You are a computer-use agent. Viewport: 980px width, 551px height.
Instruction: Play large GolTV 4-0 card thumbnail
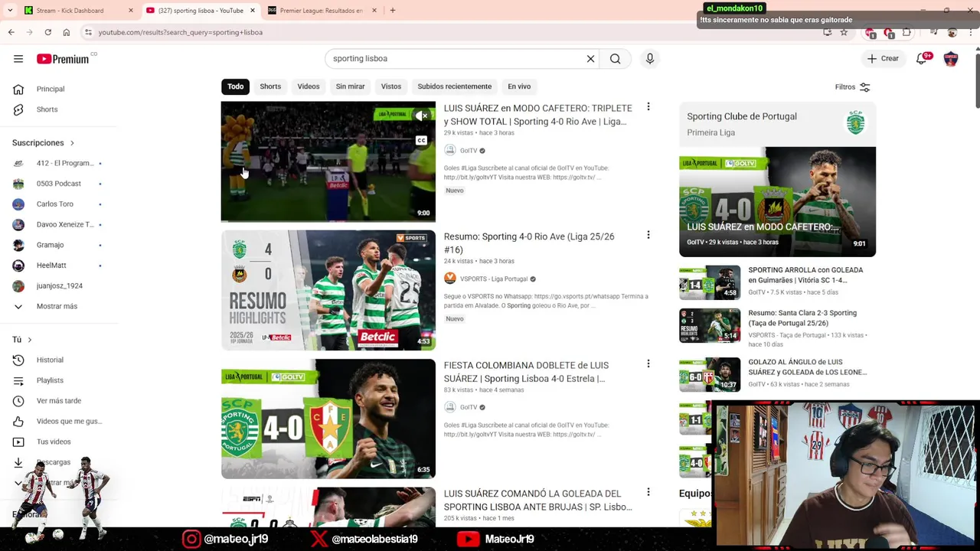coord(777,201)
